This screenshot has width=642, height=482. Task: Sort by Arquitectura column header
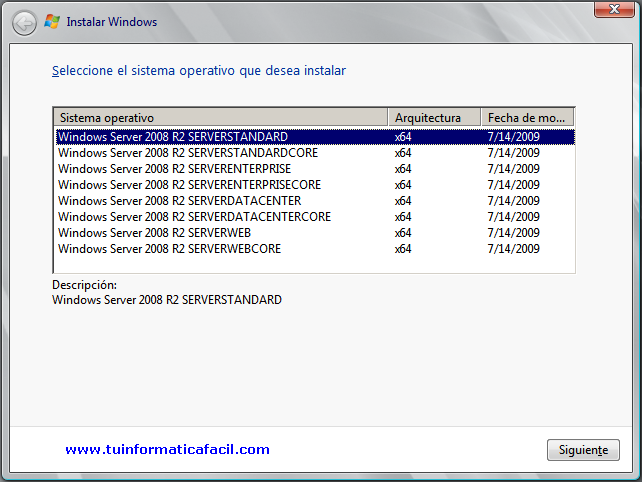click(434, 118)
